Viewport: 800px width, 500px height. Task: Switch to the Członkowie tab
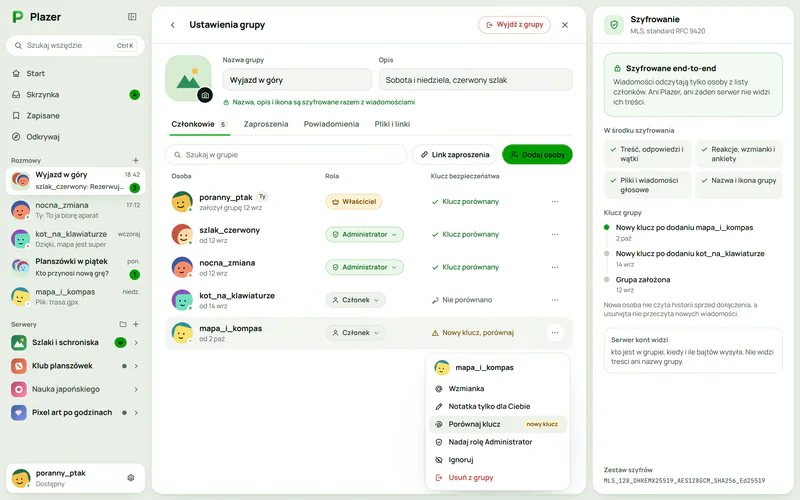[199, 124]
